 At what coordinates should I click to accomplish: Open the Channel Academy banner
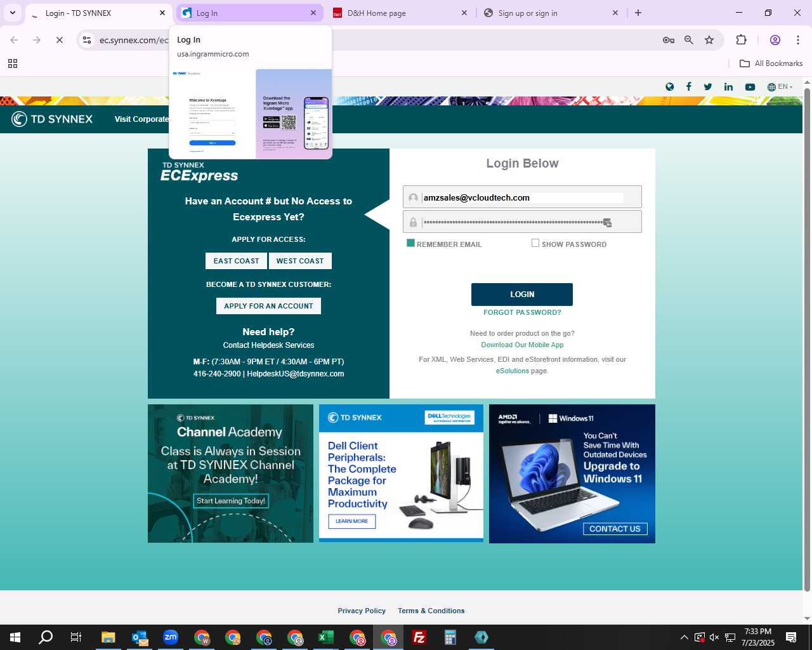[x=230, y=474]
